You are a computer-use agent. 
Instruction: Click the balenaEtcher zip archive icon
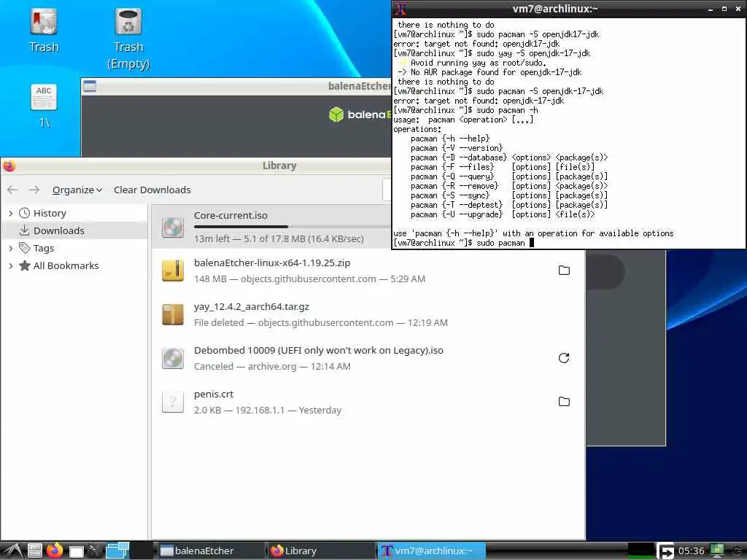click(x=172, y=271)
